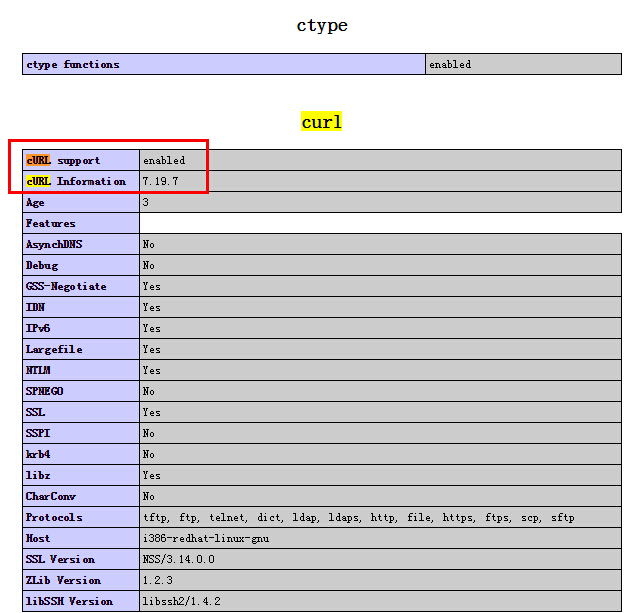The image size is (636, 613).
Task: Click the 'No' value for Debug
Action: [x=148, y=265]
